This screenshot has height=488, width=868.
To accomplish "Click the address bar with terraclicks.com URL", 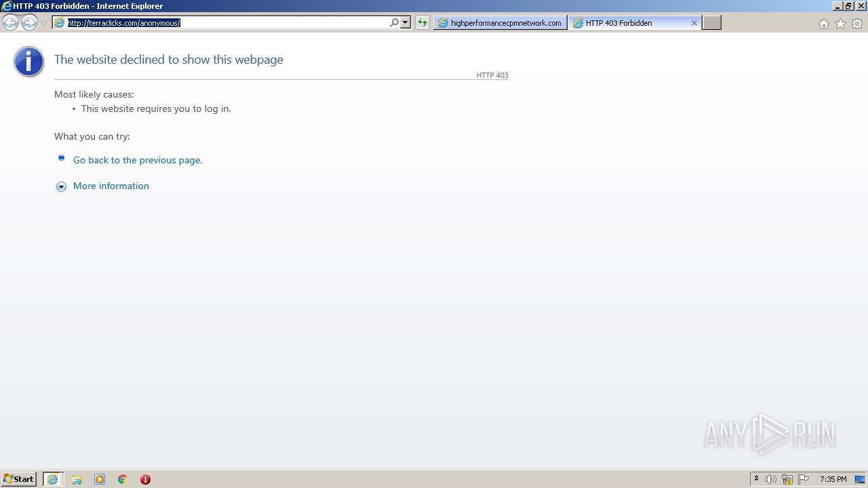I will click(x=227, y=22).
